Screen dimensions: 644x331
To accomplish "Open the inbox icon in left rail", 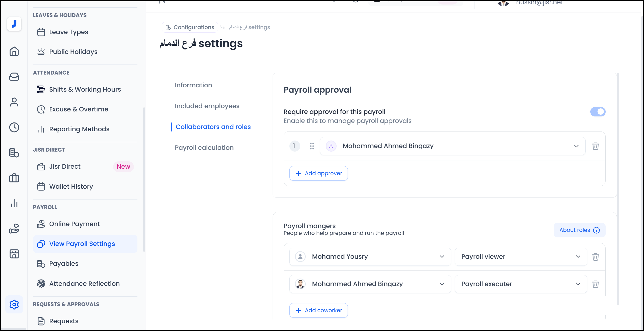I will click(14, 77).
